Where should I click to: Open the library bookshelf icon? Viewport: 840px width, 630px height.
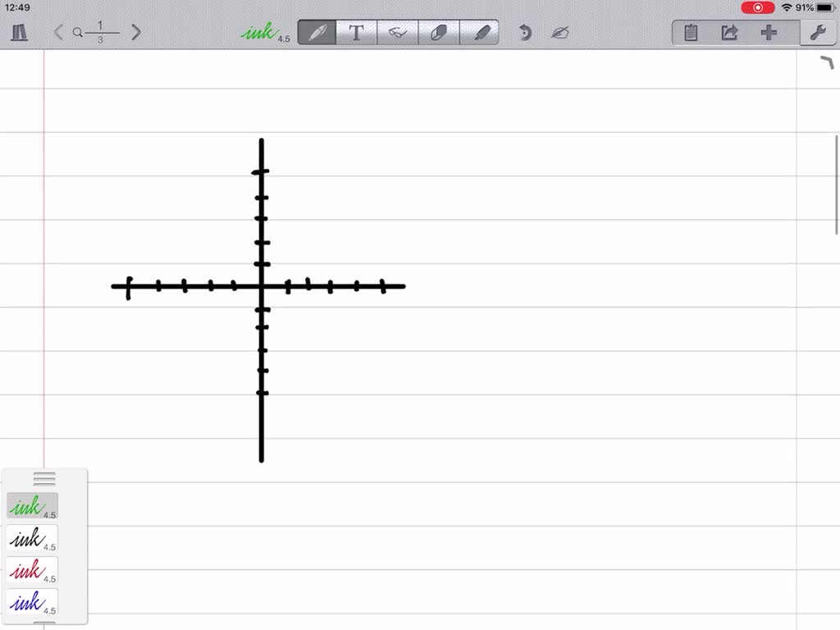point(20,32)
